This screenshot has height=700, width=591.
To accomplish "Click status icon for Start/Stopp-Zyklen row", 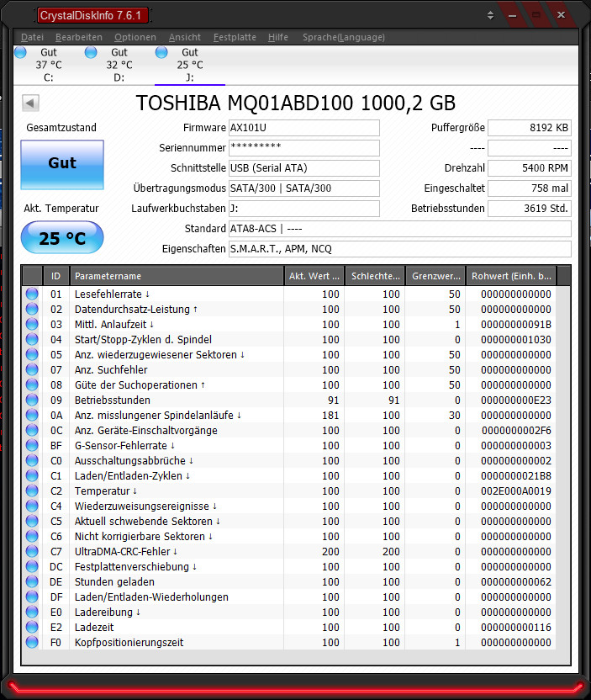I will point(32,339).
